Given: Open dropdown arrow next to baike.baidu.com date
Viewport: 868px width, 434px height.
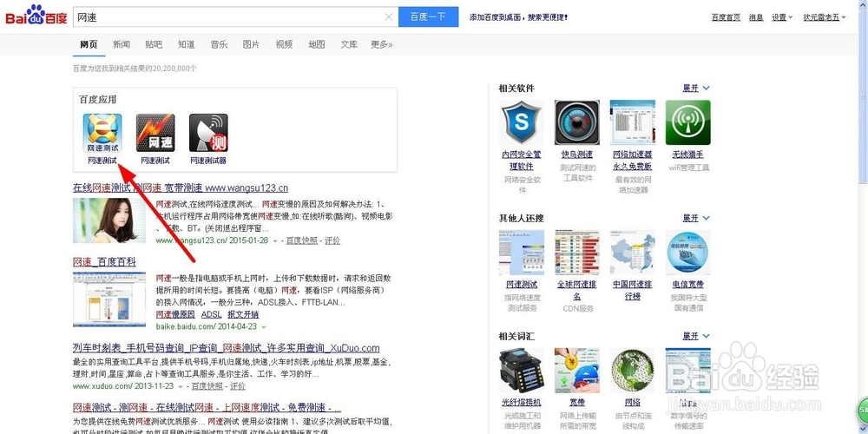Looking at the screenshot, I should tap(264, 327).
